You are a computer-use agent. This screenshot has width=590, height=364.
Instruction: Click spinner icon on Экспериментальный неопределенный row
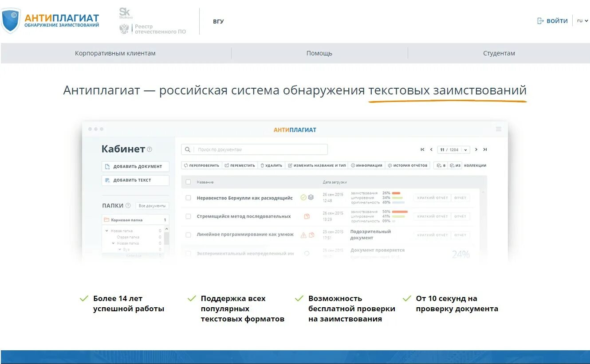pos(307,254)
